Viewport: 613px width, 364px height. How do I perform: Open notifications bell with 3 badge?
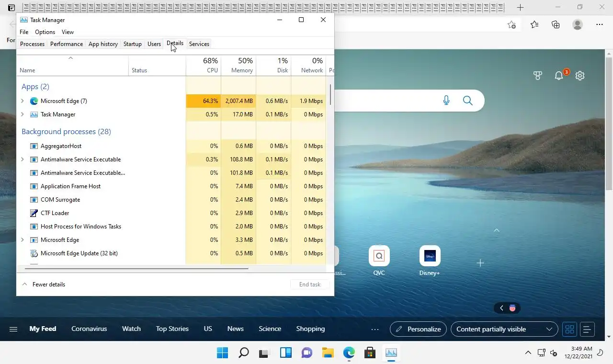pyautogui.click(x=559, y=76)
